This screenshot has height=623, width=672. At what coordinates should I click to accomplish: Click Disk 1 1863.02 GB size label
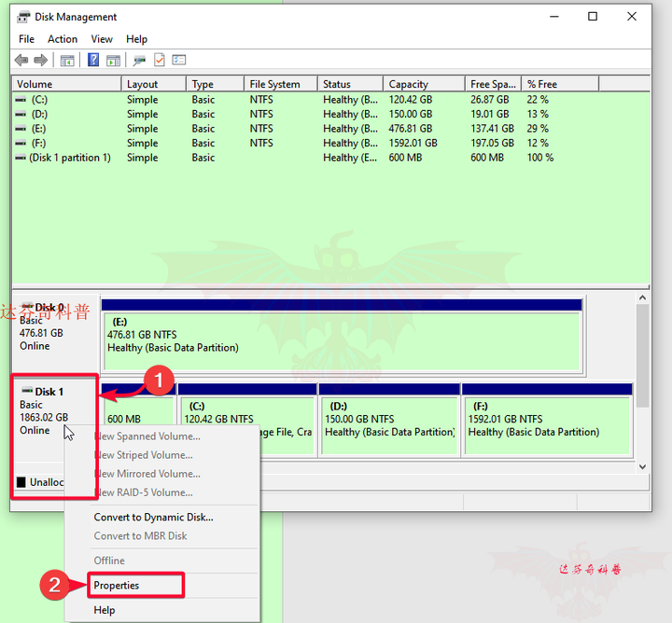tap(44, 418)
